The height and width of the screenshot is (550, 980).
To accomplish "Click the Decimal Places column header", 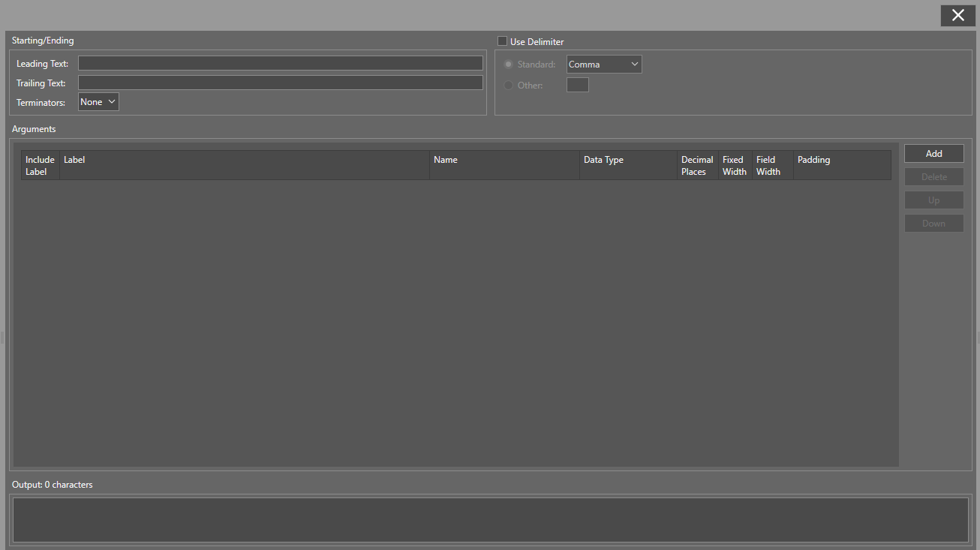I will pyautogui.click(x=697, y=165).
